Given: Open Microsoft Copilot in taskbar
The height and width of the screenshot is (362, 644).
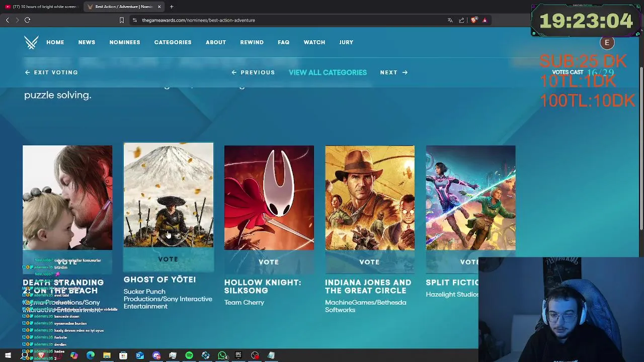Looking at the screenshot, I should (x=74, y=355).
